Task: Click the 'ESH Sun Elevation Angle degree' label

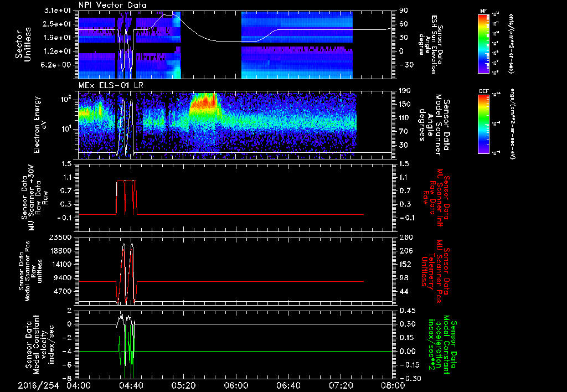Action: 431,44
